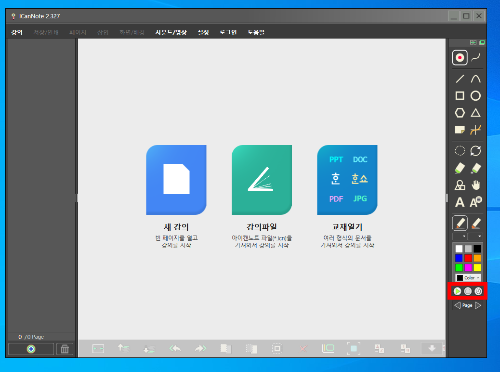The height and width of the screenshot is (372, 500).
Task: Select the hand pan tool
Action: 476,185
